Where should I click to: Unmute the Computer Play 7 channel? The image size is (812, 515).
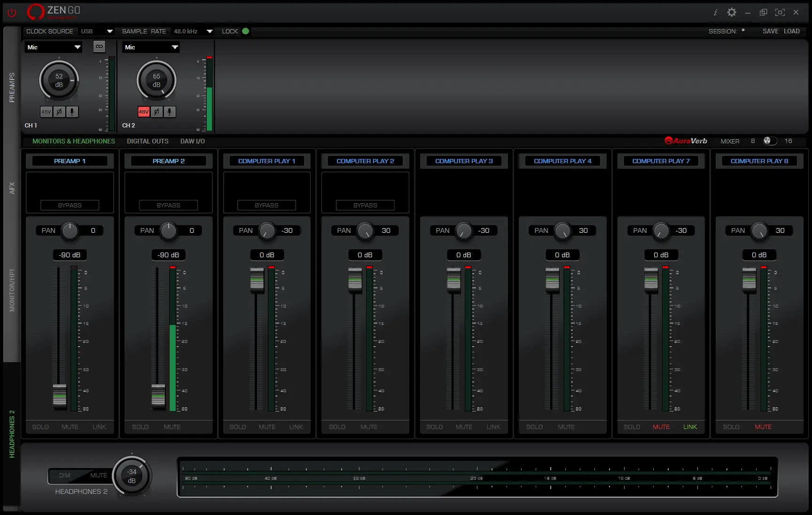[661, 427]
